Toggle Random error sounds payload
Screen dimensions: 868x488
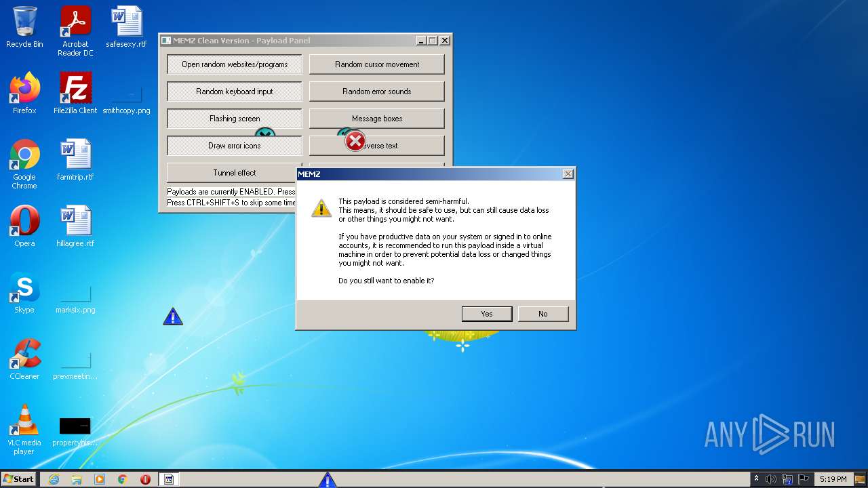click(377, 91)
